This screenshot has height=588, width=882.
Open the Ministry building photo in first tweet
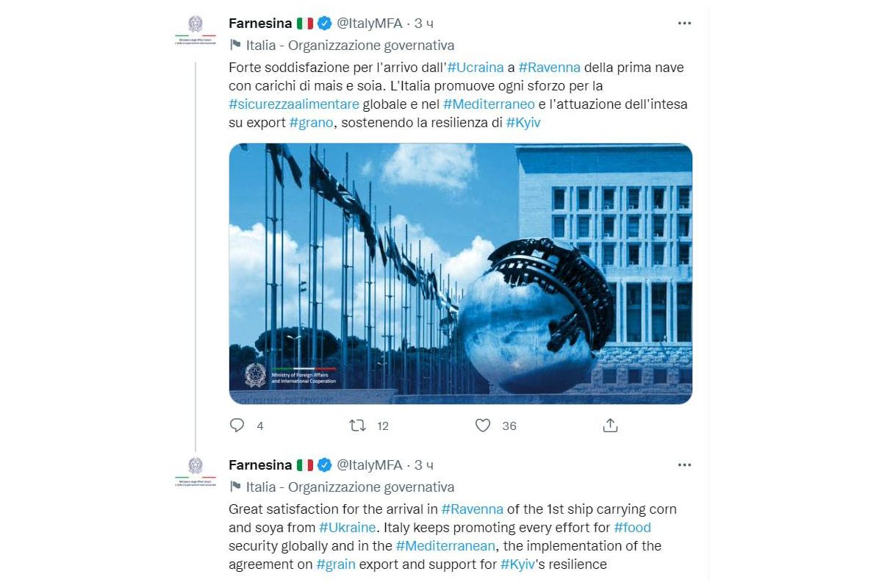click(460, 273)
